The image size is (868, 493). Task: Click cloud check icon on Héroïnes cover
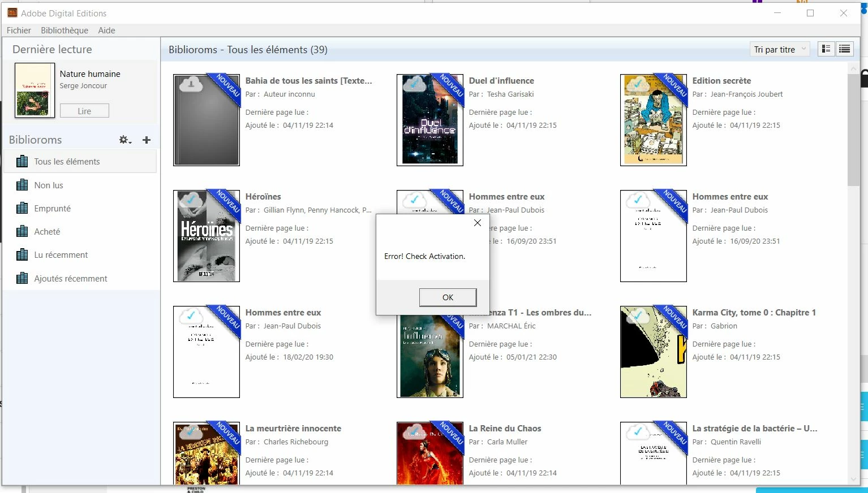click(x=191, y=200)
